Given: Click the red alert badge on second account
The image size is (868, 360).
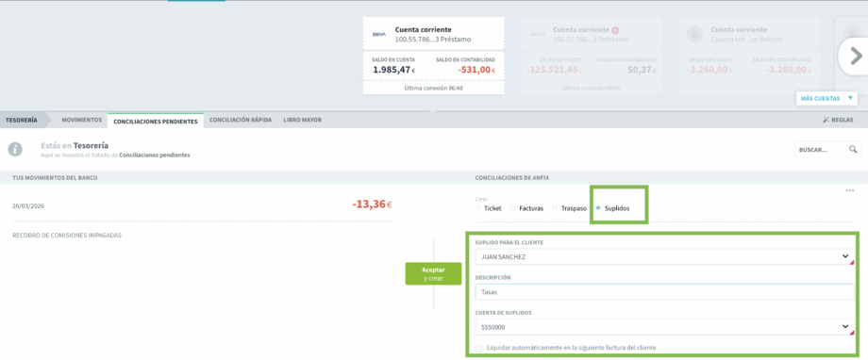Looking at the screenshot, I should pyautogui.click(x=615, y=30).
